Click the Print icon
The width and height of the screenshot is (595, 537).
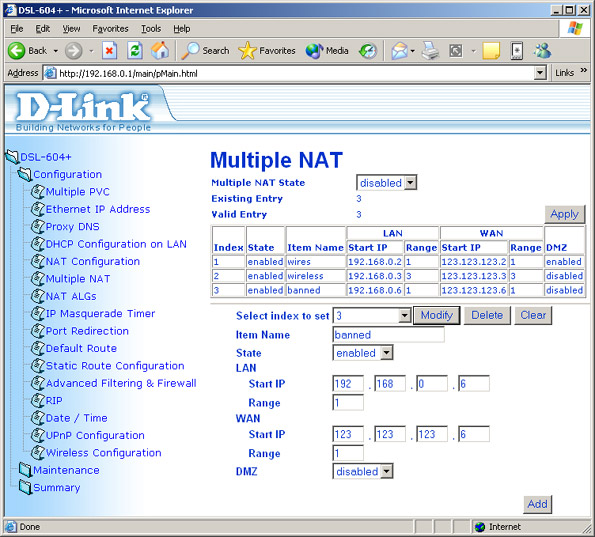click(x=430, y=50)
